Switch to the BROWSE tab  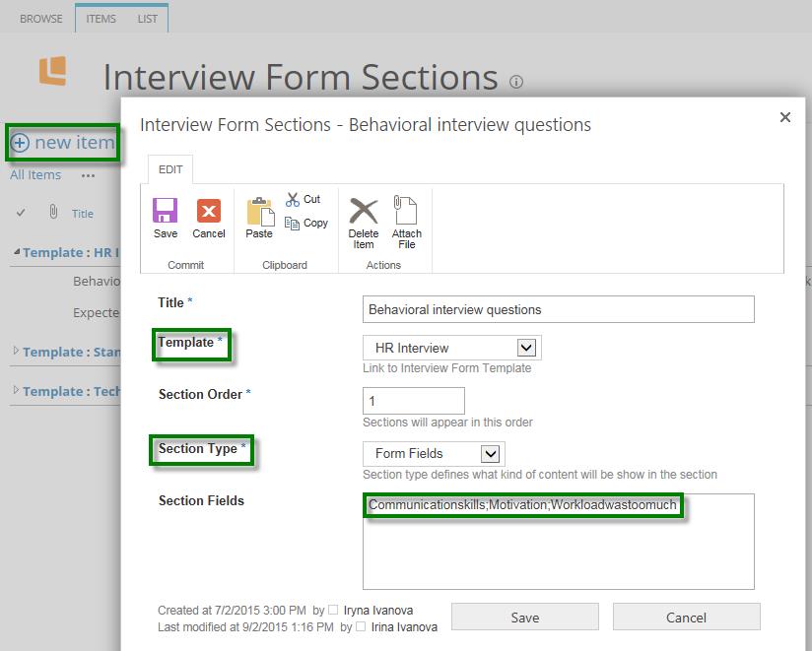39,17
